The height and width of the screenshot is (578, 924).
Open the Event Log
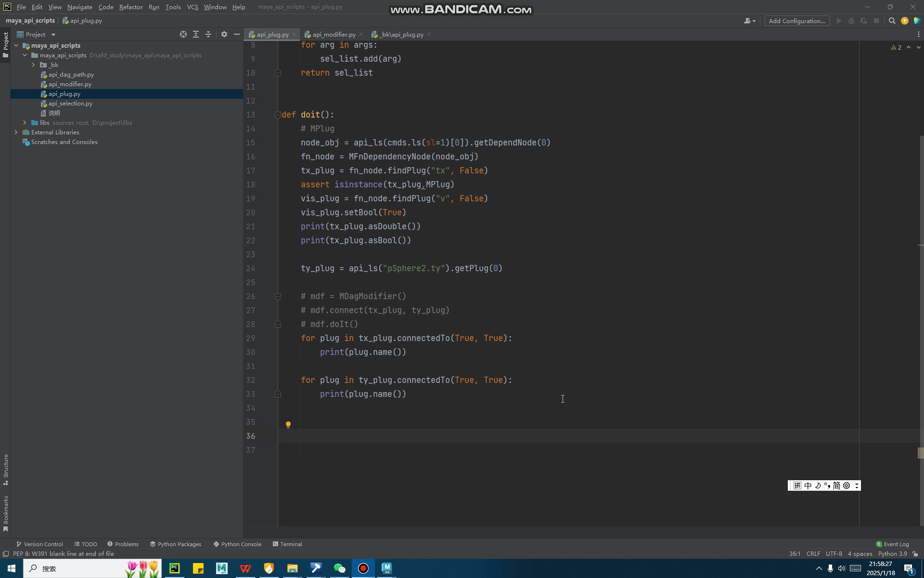[x=892, y=544]
